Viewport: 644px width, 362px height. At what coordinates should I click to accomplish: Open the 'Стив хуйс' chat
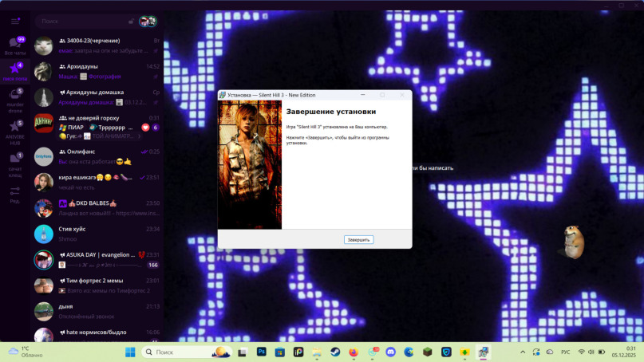click(97, 234)
